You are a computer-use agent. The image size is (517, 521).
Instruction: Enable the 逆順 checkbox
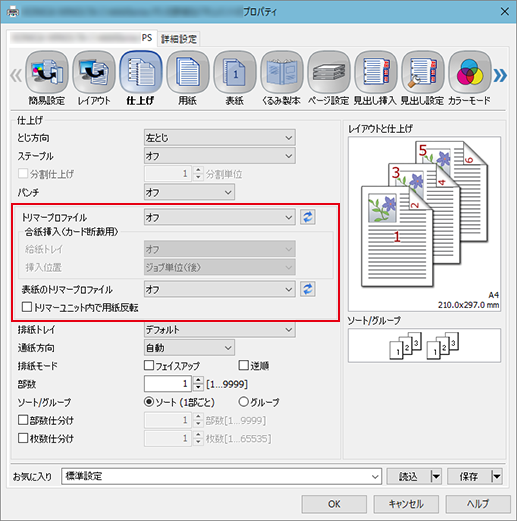coord(244,365)
